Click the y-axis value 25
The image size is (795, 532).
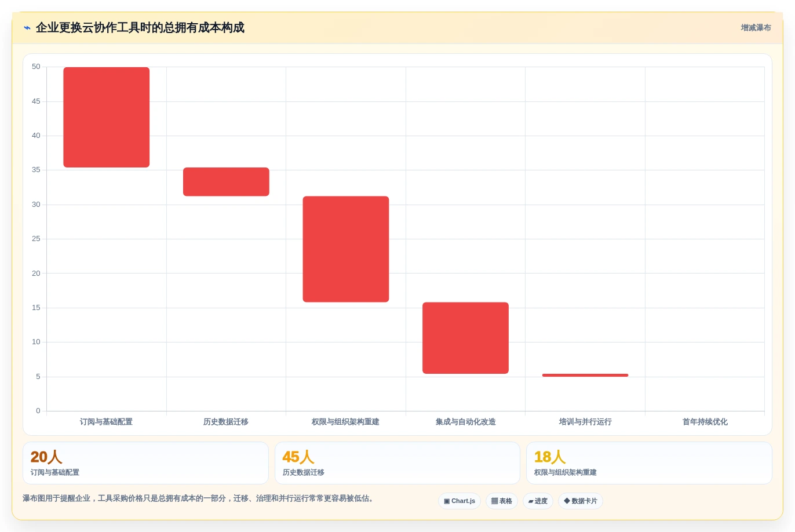[36, 239]
